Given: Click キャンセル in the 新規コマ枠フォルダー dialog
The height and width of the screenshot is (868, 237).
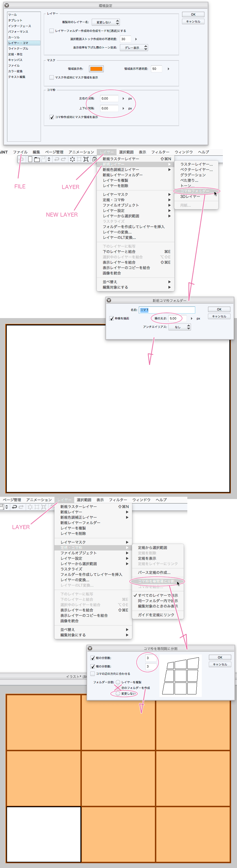Looking at the screenshot, I should pyautogui.click(x=219, y=316).
